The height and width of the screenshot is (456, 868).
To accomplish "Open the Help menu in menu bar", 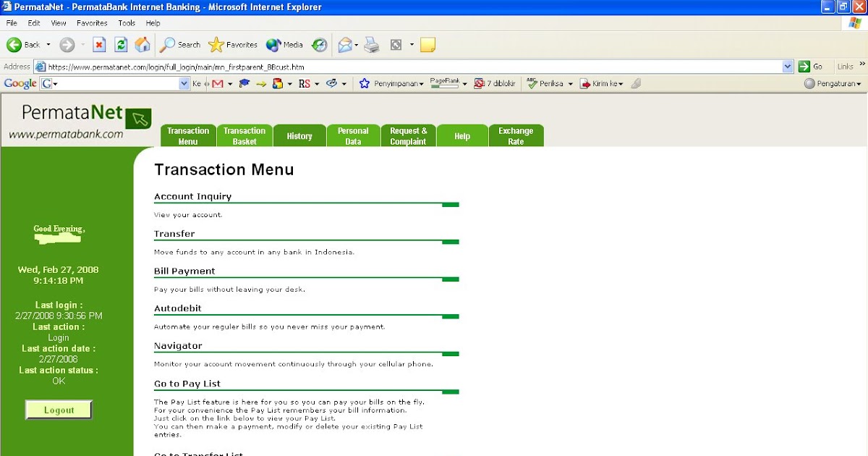I will pos(153,23).
